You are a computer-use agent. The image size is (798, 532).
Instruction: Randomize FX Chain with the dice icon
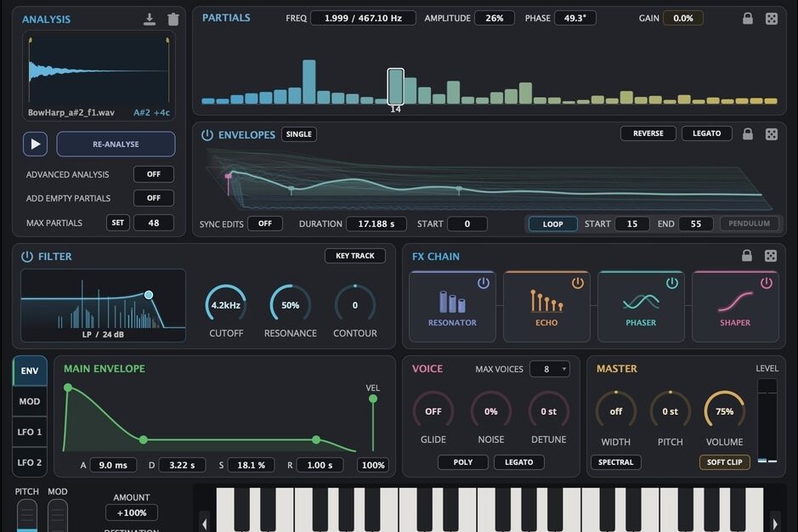click(771, 256)
